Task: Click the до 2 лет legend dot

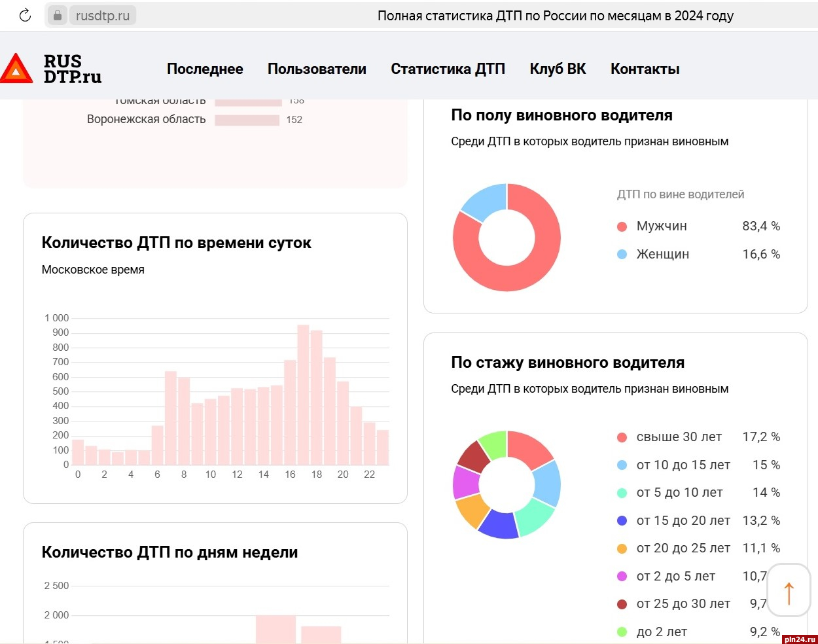Action: tap(622, 632)
